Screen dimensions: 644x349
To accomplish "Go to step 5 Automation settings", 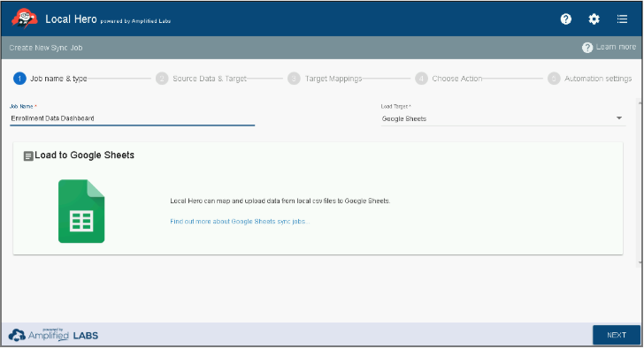I will click(590, 79).
